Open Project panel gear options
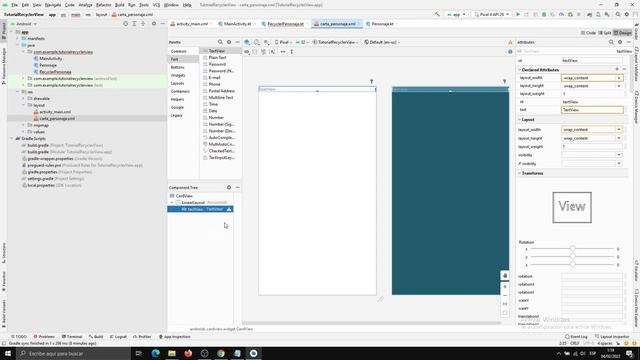This screenshot has width=640, height=360. pyautogui.click(x=154, y=24)
